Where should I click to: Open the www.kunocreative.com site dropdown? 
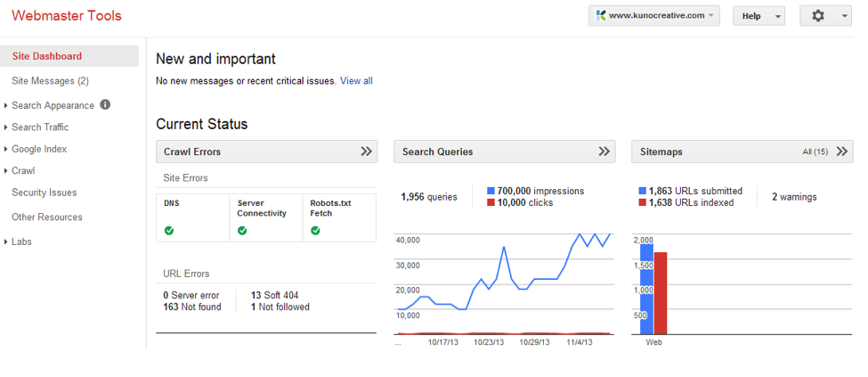654,16
